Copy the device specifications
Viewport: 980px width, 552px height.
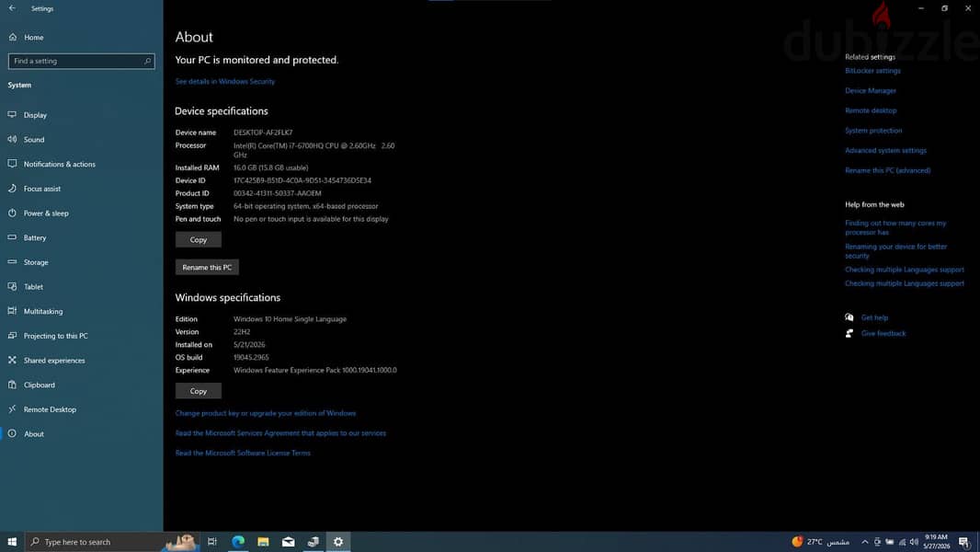tap(199, 239)
